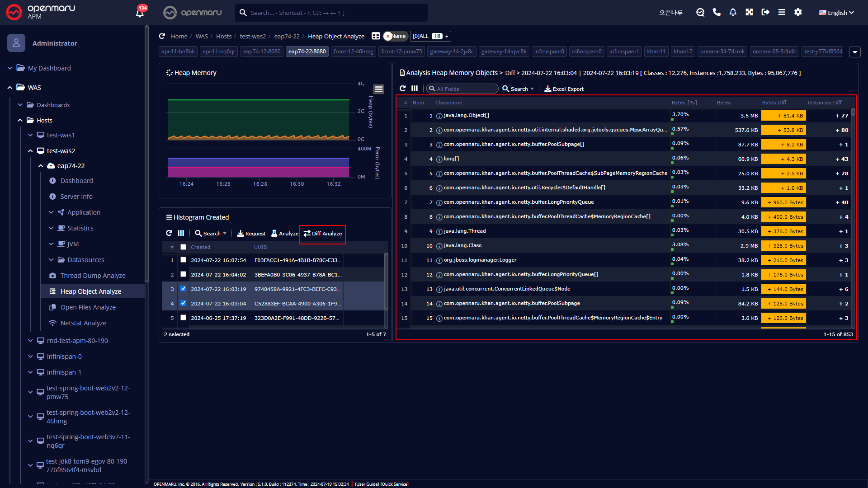868x488 pixels.
Task: Refresh the Histogram Created list
Action: 169,233
